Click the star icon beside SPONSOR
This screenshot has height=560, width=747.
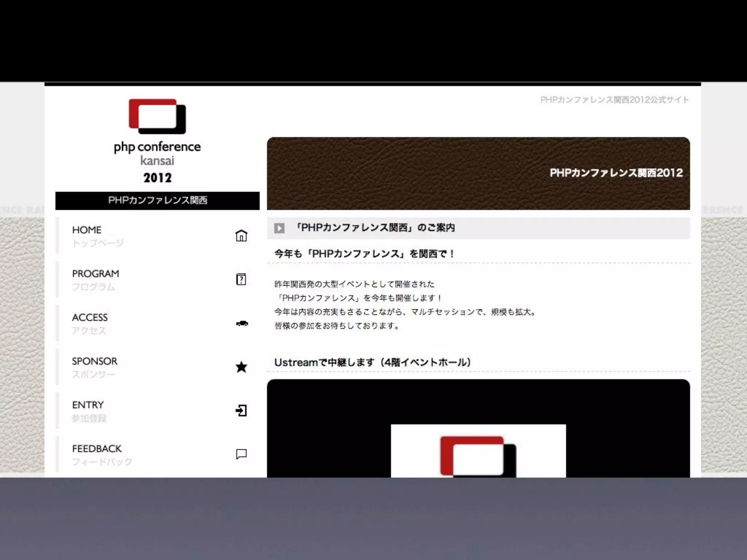241,367
